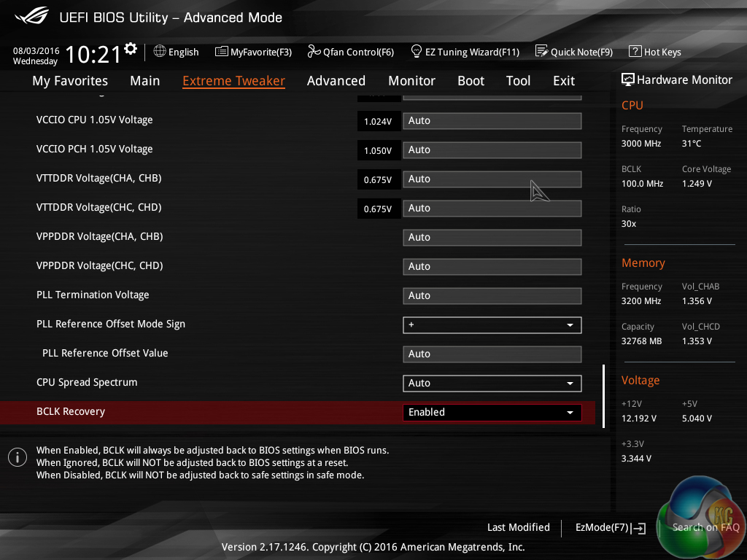Launch EZ Tuning Wizard lightbulb icon

pyautogui.click(x=417, y=51)
